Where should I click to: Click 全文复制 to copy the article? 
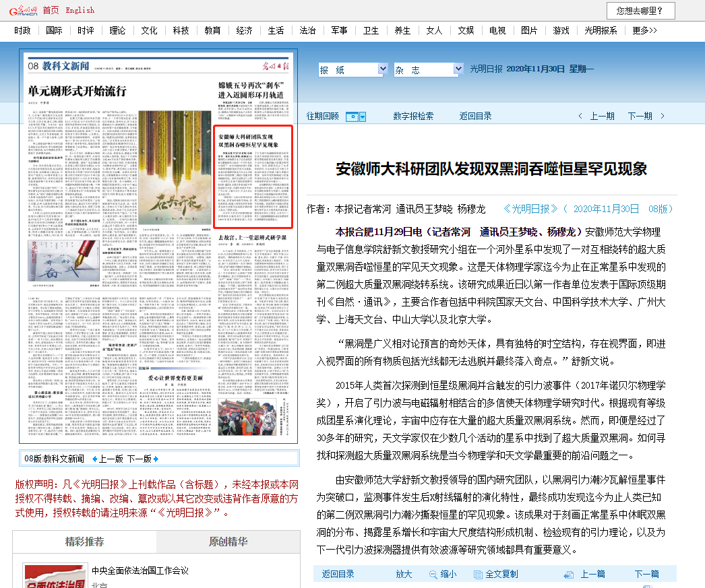coord(501,574)
